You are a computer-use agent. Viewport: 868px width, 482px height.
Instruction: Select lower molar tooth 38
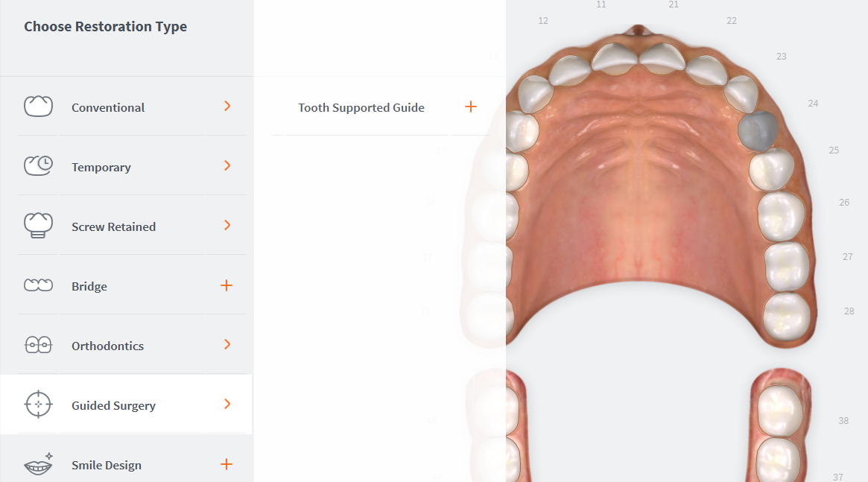779,410
